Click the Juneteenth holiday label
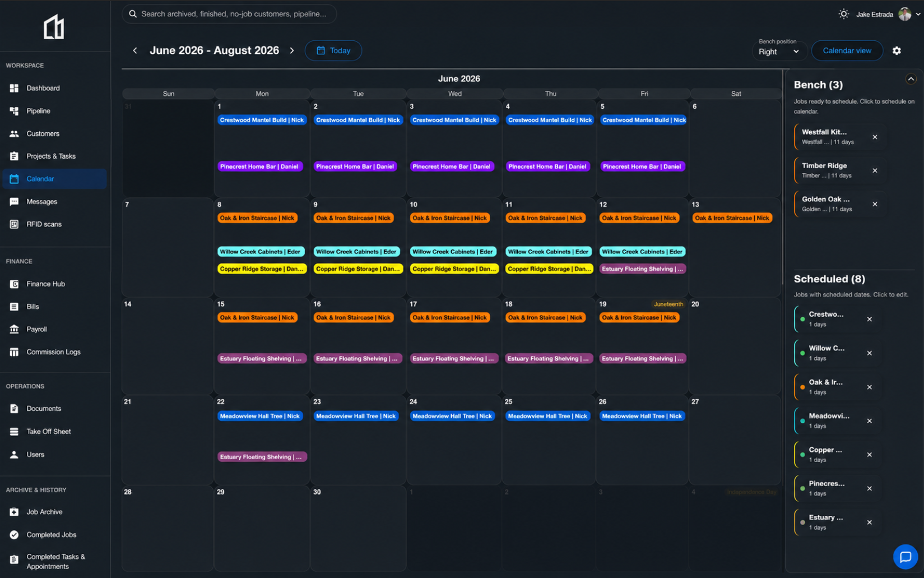 pyautogui.click(x=668, y=304)
